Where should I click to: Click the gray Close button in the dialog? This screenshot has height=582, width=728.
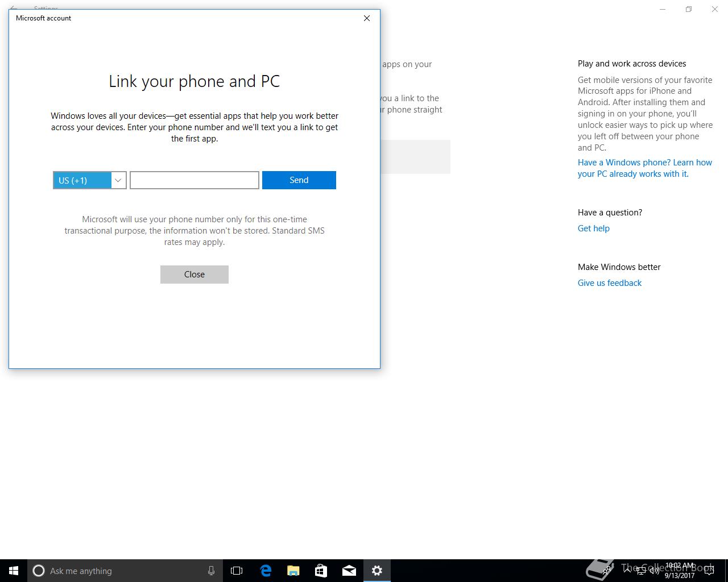click(195, 275)
